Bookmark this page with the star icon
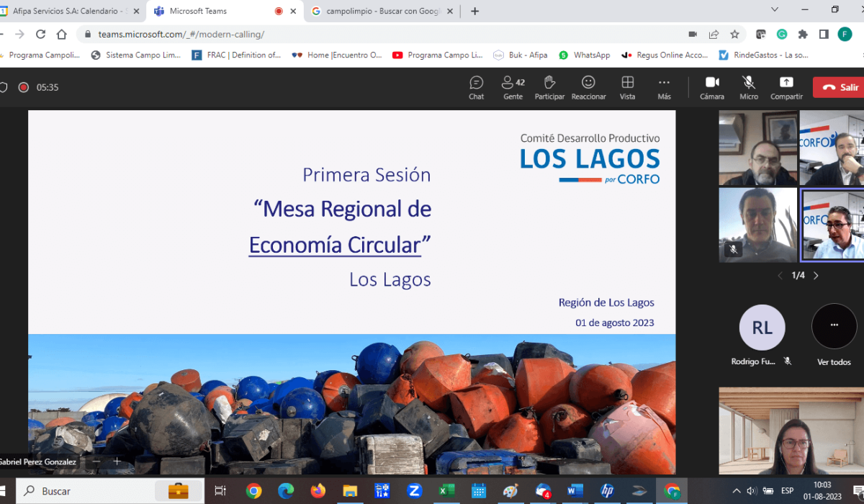 point(734,34)
